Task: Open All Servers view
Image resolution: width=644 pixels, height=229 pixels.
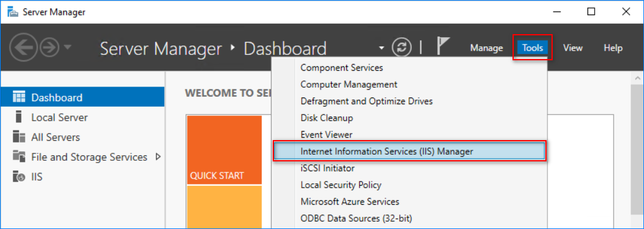Action: [x=83, y=137]
